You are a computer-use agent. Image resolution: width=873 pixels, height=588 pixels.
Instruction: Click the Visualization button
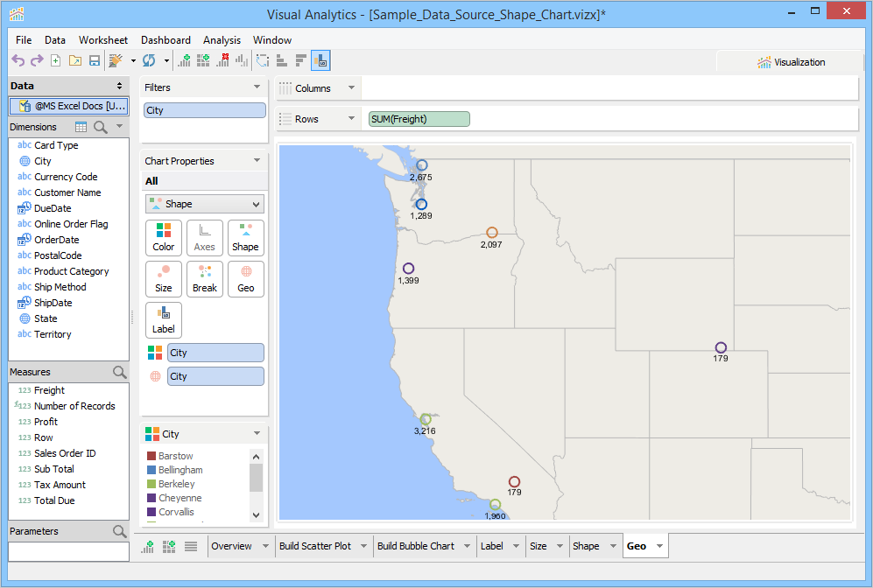[792, 62]
